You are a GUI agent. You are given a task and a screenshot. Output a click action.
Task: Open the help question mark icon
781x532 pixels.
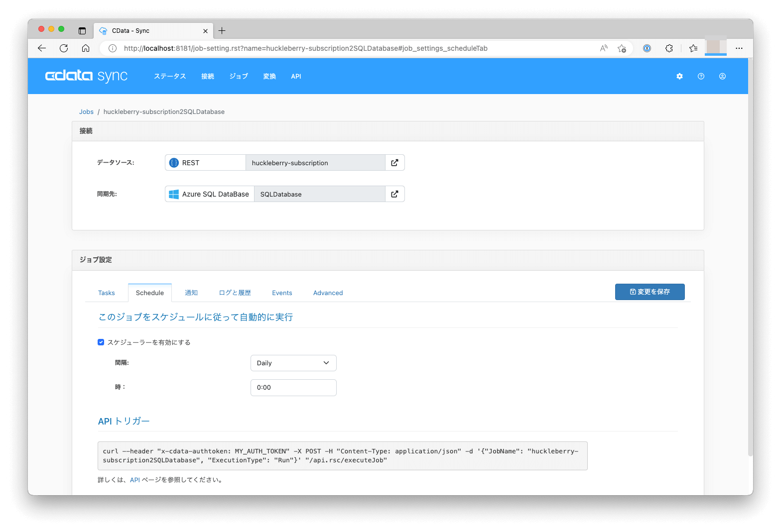tap(701, 76)
